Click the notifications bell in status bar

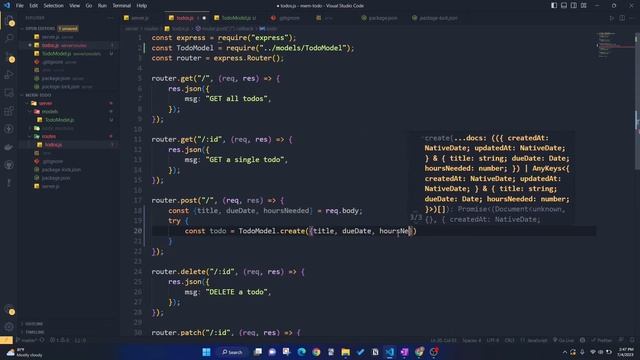(631, 340)
